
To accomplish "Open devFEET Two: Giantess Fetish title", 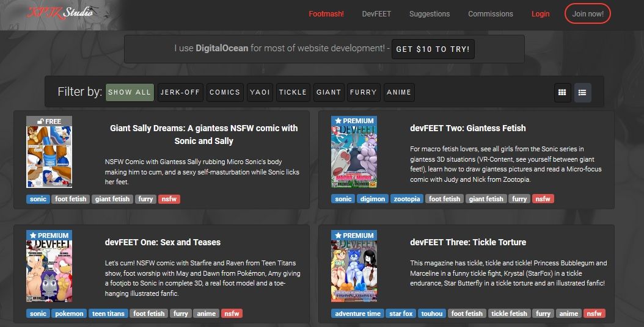I will pyautogui.click(x=468, y=128).
